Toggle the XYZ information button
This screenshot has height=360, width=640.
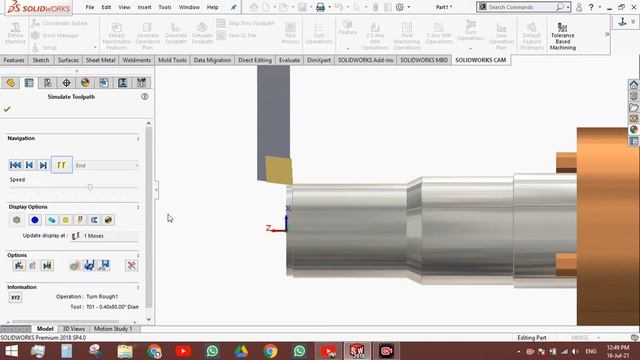point(16,298)
